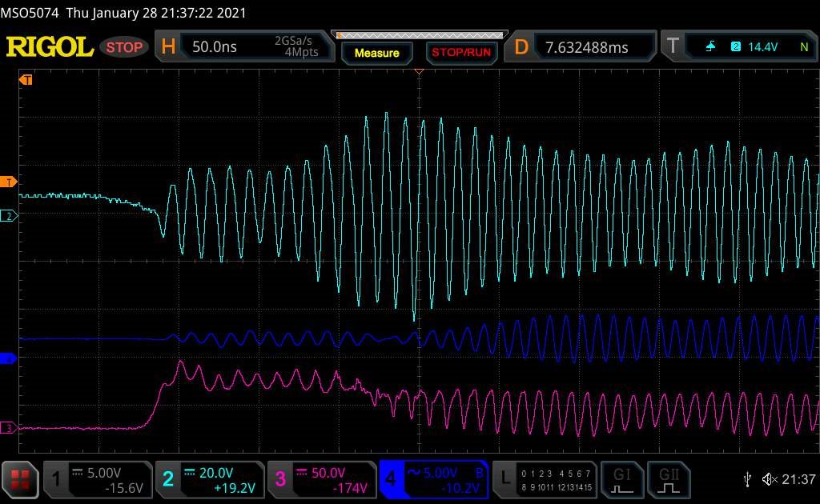Tap the STOP/RUN button
Viewport: 820px width, 504px height.
pos(461,53)
